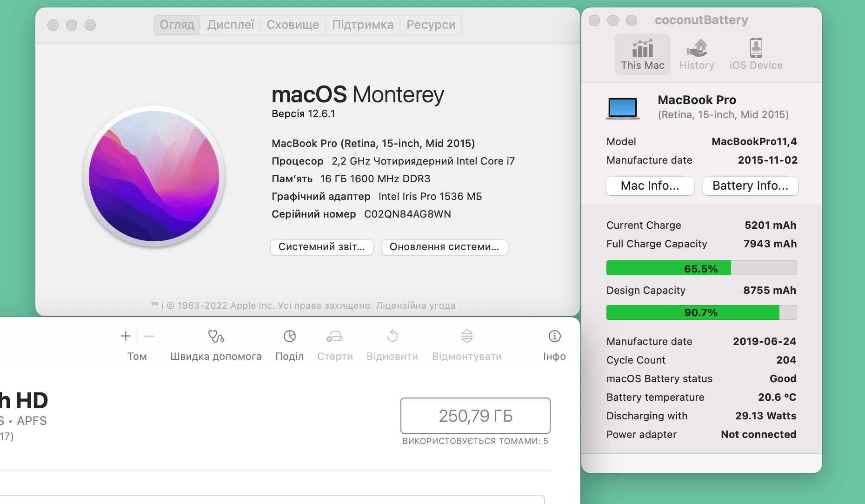Open History tab in coconutBattery

tap(697, 54)
